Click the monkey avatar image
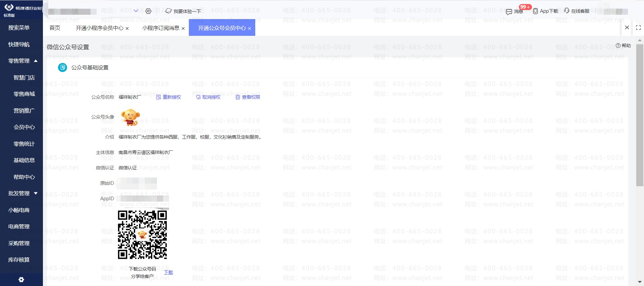Image resolution: width=644 pixels, height=286 pixels. (x=130, y=117)
